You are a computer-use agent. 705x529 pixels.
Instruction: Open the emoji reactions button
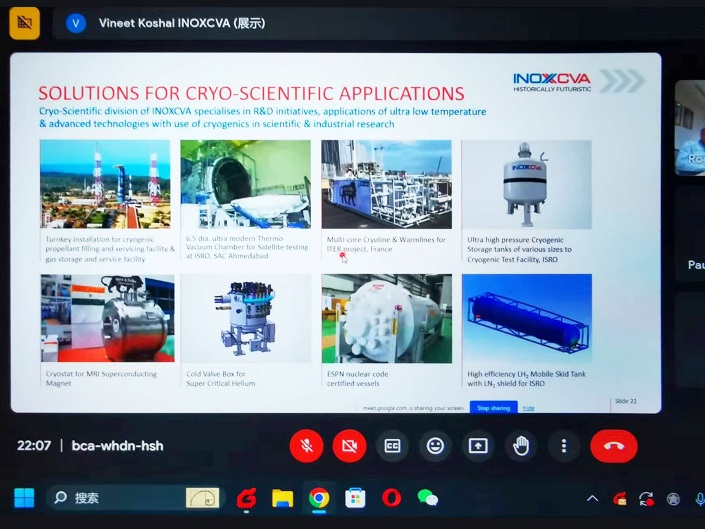point(435,446)
